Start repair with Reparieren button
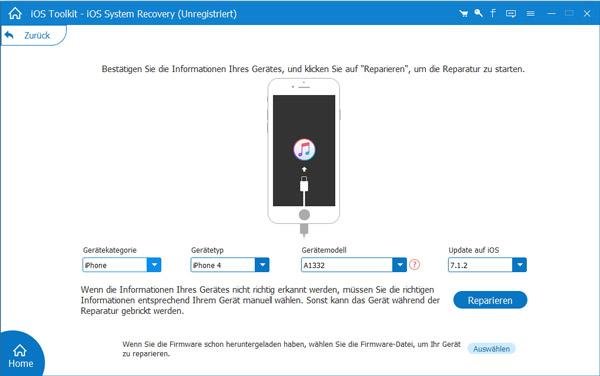The width and height of the screenshot is (600, 376). 490,300
